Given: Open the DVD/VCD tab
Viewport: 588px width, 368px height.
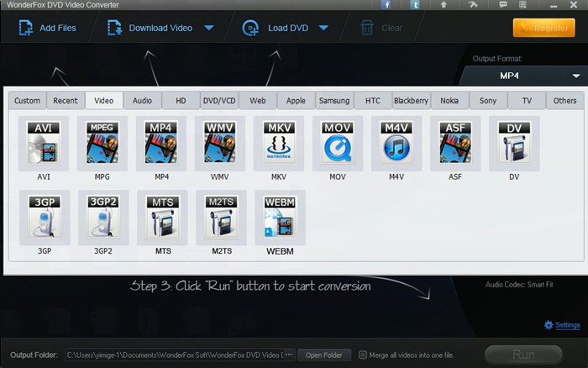Looking at the screenshot, I should (x=219, y=101).
